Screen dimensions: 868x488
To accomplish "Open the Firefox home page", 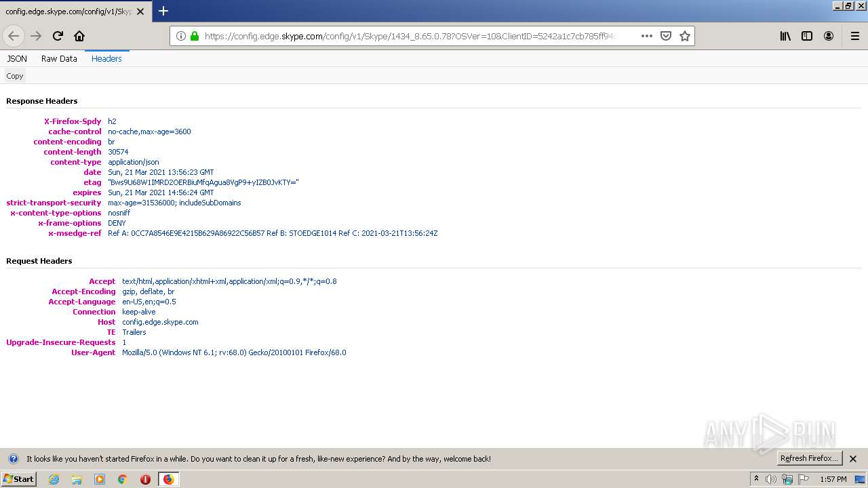I will [x=79, y=36].
